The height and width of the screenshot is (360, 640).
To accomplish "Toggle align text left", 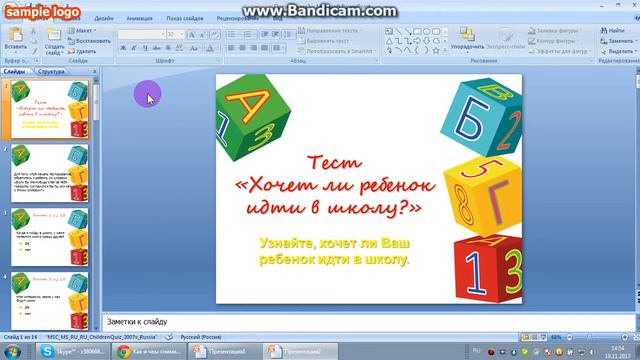I will pos(231,48).
